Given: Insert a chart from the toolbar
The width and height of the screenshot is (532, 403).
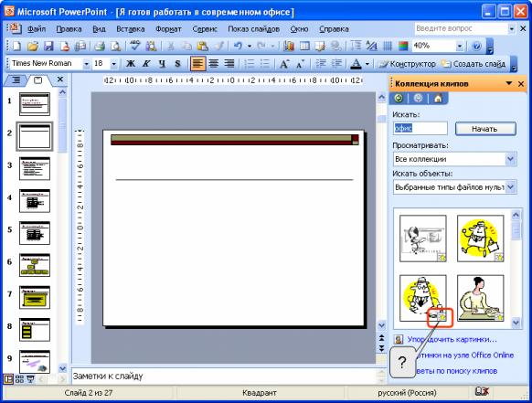Looking at the screenshot, I should point(288,46).
